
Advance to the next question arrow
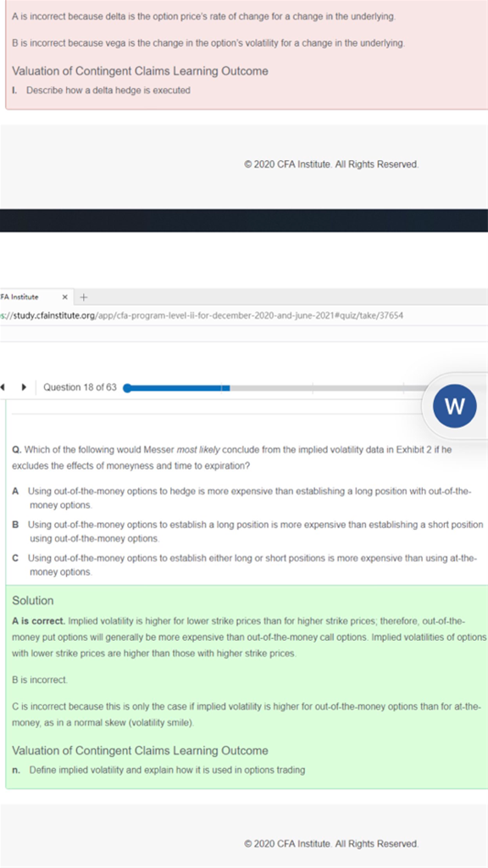click(x=24, y=387)
